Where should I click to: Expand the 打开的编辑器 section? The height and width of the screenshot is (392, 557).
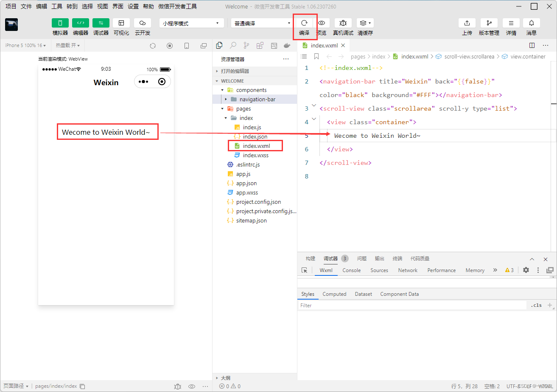[x=255, y=71]
